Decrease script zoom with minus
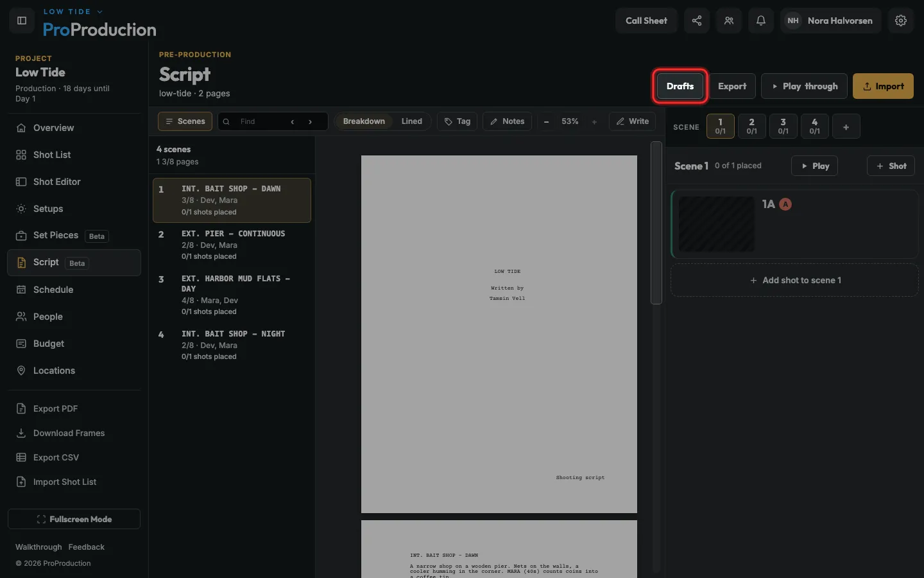 pos(547,121)
